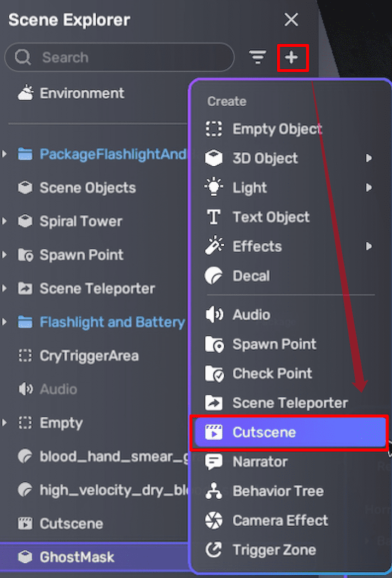Click the plus icon to add object
This screenshot has width=392, height=578.
pyautogui.click(x=292, y=58)
